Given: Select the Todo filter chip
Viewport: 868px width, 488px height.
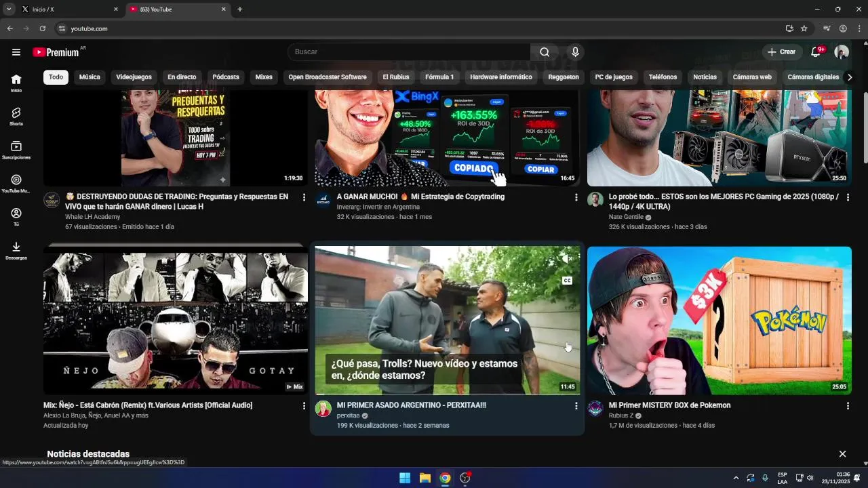Looking at the screenshot, I should tap(56, 77).
